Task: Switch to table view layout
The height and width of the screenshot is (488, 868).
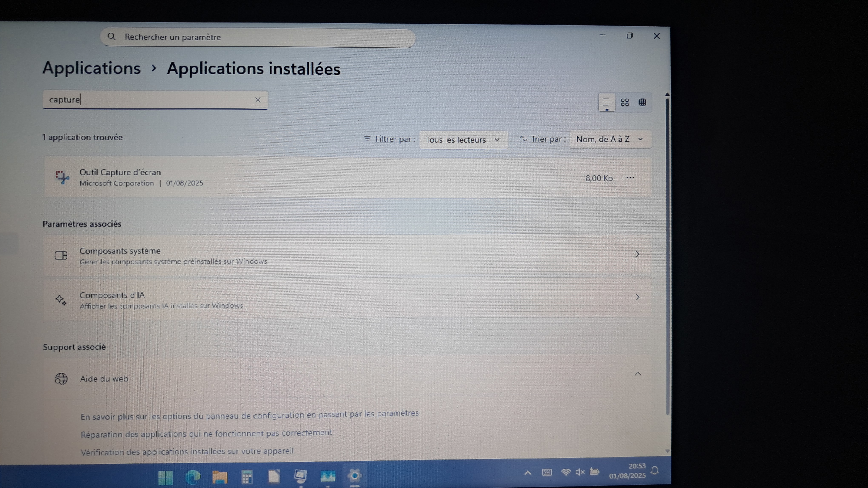Action: [642, 102]
